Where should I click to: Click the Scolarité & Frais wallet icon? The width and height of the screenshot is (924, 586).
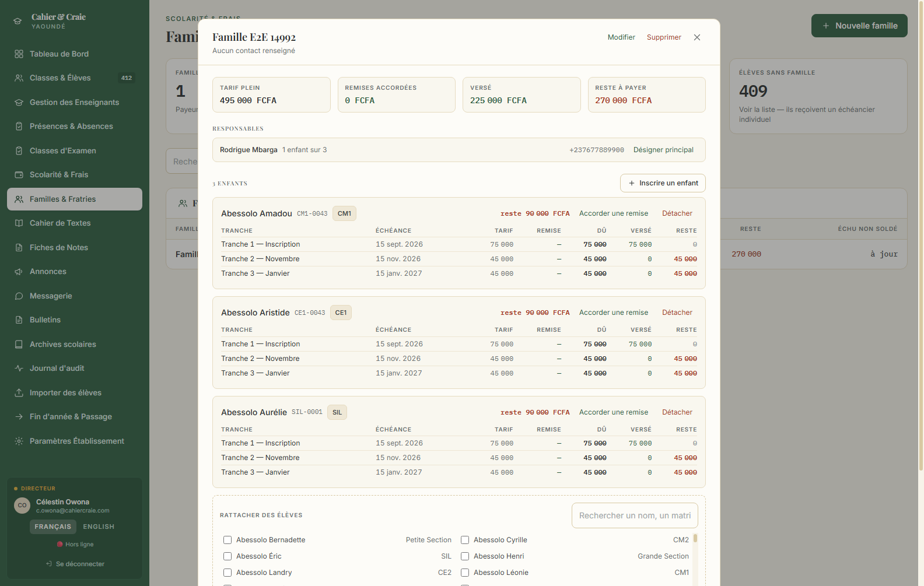pos(19,175)
